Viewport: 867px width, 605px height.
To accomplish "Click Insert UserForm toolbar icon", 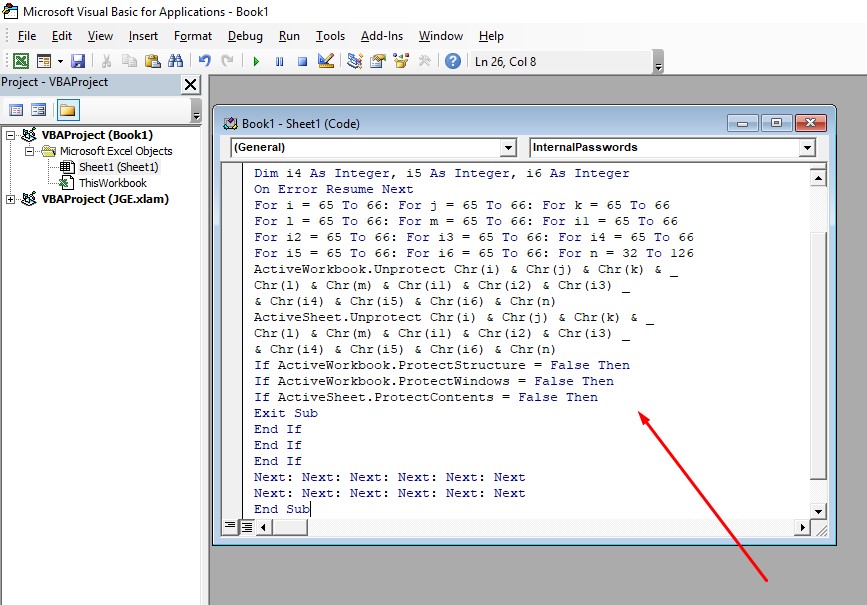I will click(44, 61).
